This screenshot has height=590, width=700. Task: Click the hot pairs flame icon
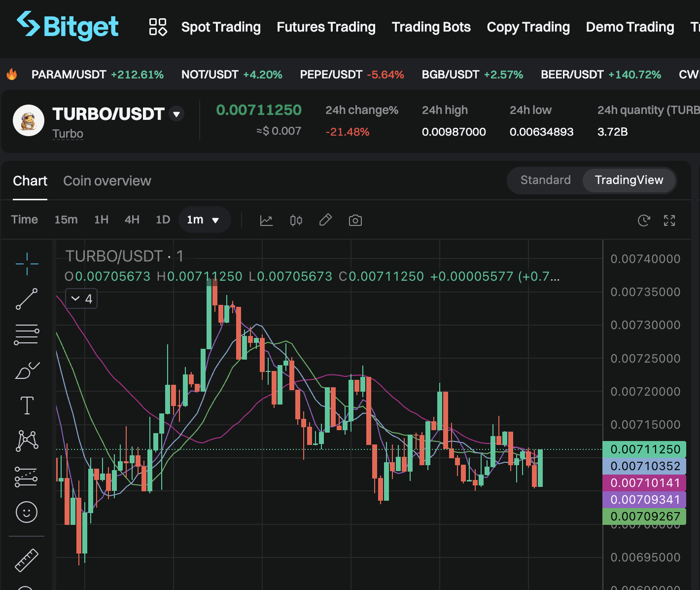tap(11, 74)
